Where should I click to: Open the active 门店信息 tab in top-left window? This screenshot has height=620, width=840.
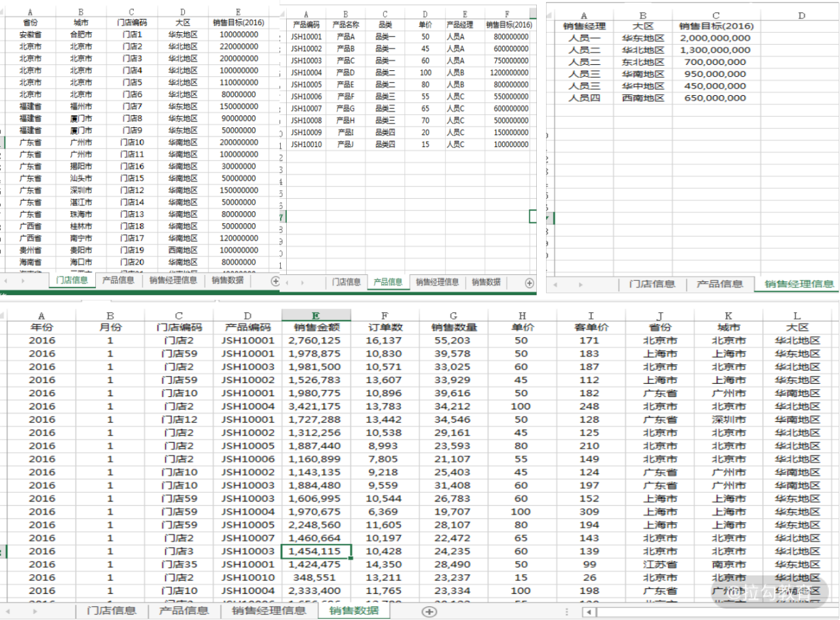pos(72,280)
